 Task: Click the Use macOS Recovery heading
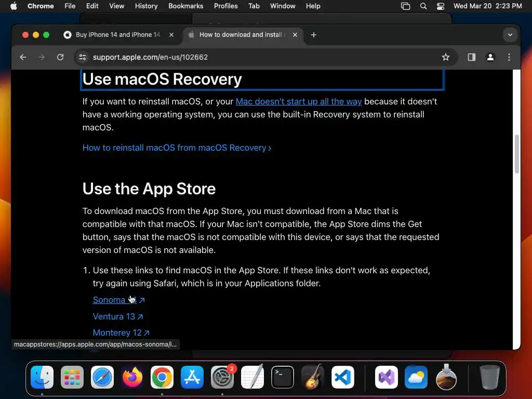click(162, 79)
